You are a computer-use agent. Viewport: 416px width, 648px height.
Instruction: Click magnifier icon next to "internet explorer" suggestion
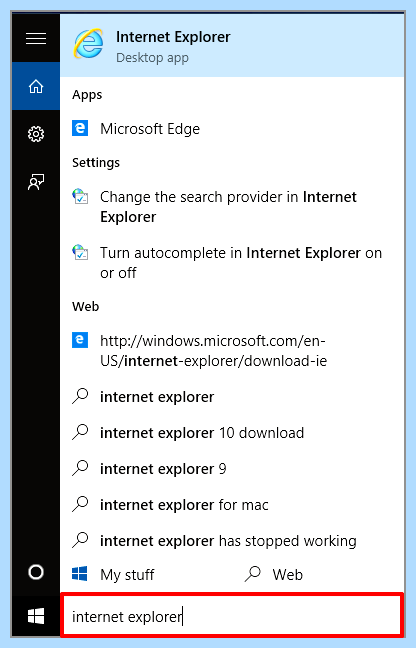(80, 396)
